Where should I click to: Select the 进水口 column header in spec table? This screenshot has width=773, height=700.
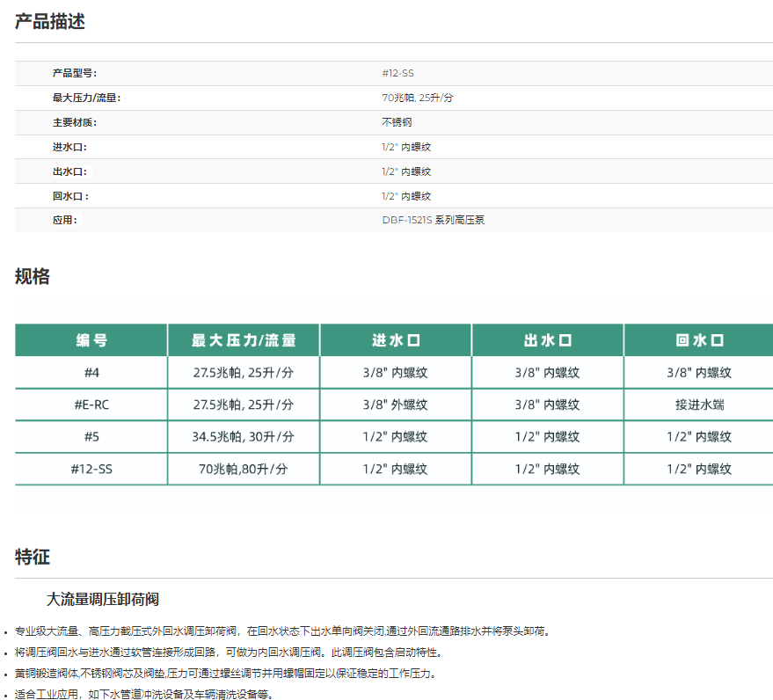396,340
